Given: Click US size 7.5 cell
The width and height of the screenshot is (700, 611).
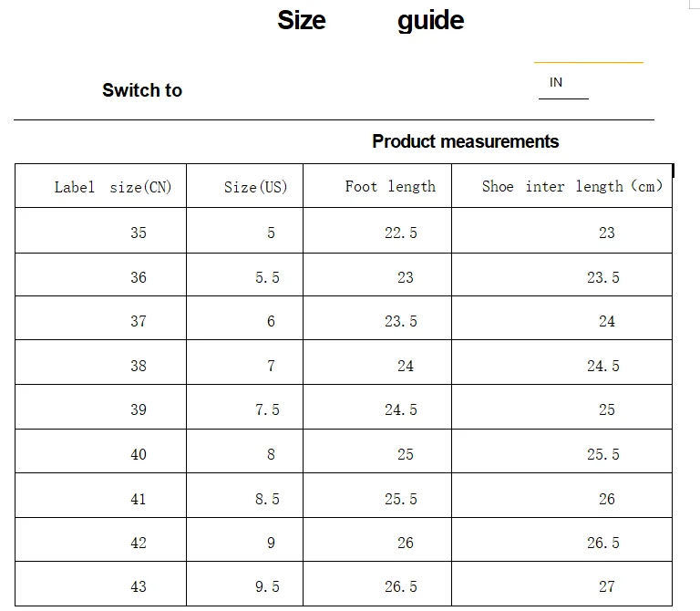Looking at the screenshot, I should [x=244, y=407].
